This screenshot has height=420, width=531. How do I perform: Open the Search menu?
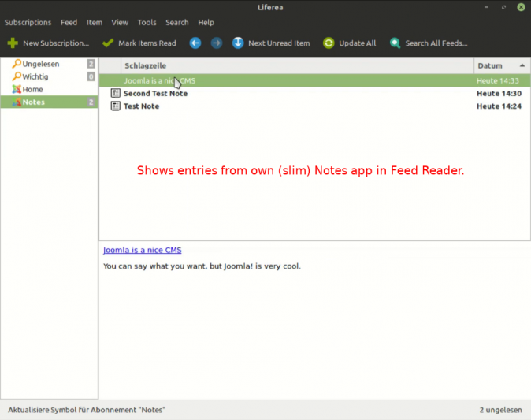pyautogui.click(x=176, y=22)
